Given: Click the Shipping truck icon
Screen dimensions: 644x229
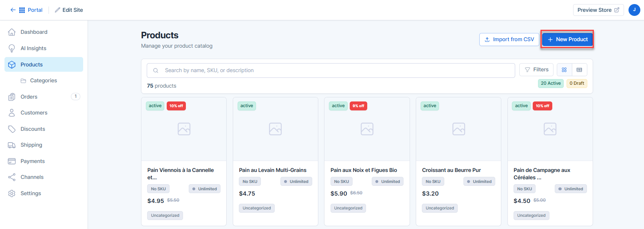Looking at the screenshot, I should click(12, 145).
